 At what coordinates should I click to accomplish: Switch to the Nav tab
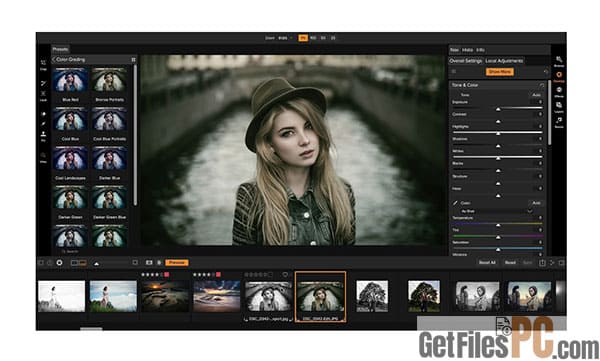[454, 50]
